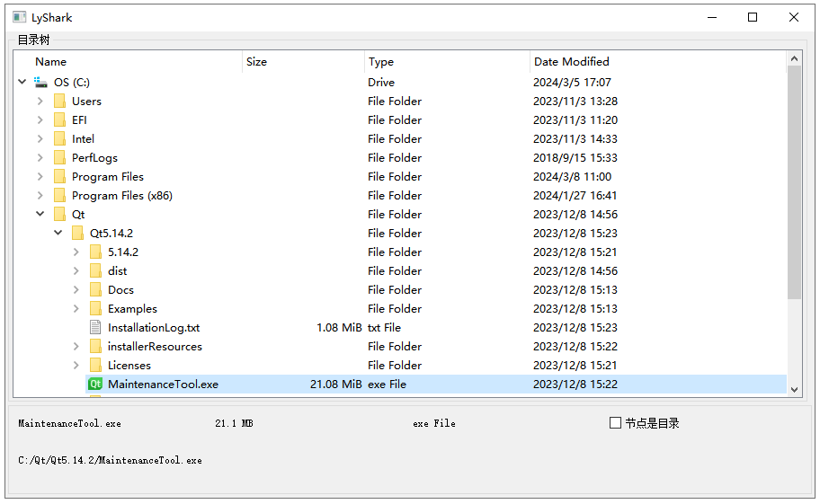The image size is (820, 504).
Task: Click the 'exe File' label in the details panel
Action: (434, 423)
